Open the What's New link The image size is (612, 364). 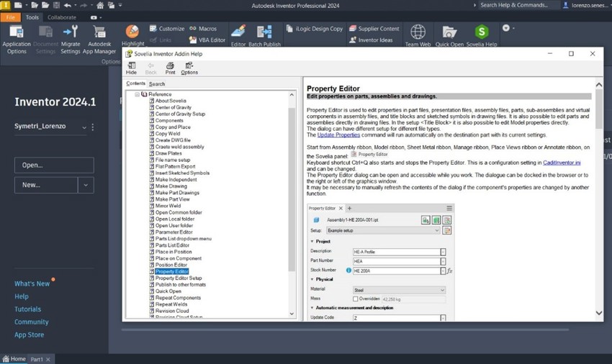32,283
